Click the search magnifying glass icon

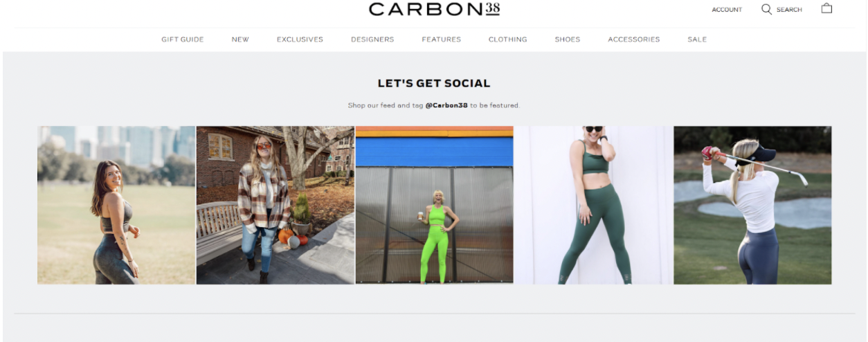(x=766, y=9)
